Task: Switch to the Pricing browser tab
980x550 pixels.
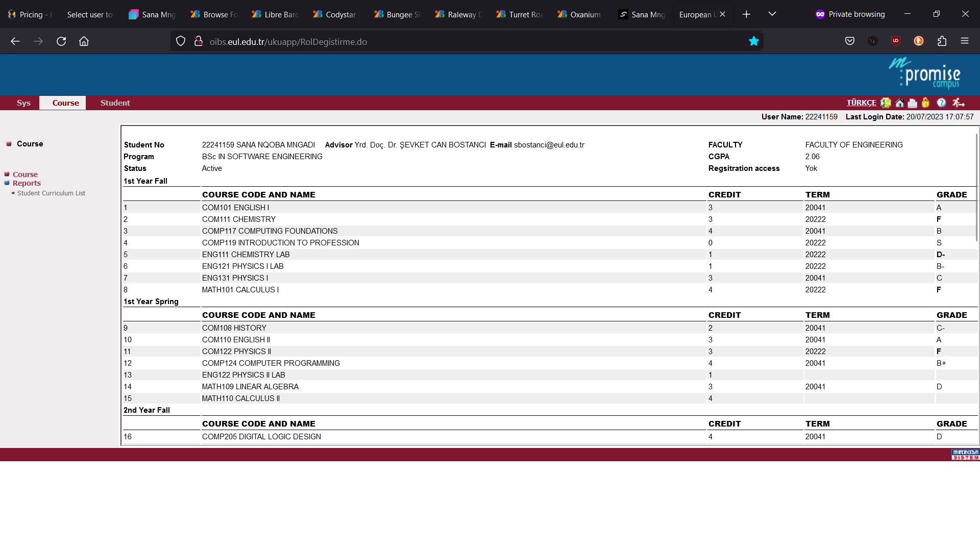Action: pos(31,14)
